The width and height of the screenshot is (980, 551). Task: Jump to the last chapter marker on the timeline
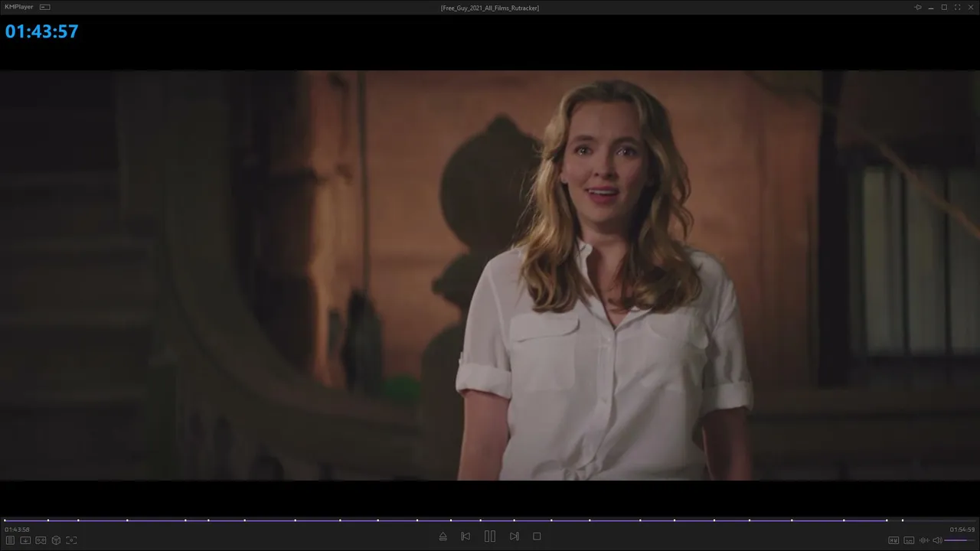point(903,520)
